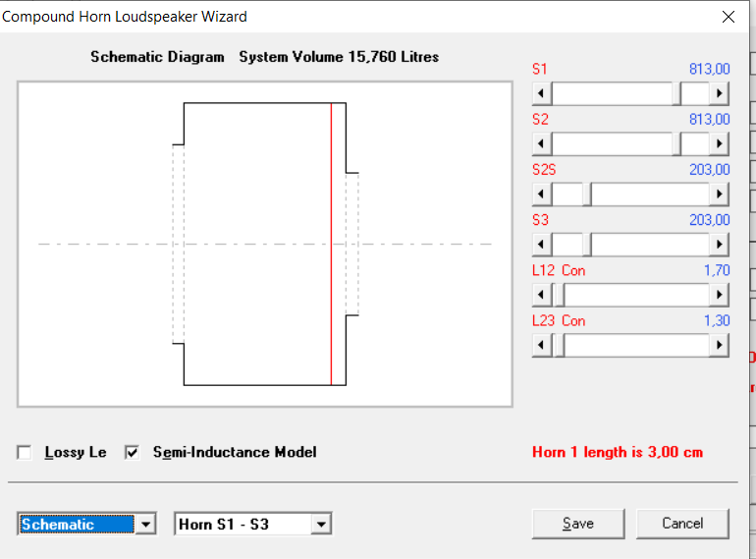Click the L12 Con slider thumb
The height and width of the screenshot is (559, 756).
point(560,294)
